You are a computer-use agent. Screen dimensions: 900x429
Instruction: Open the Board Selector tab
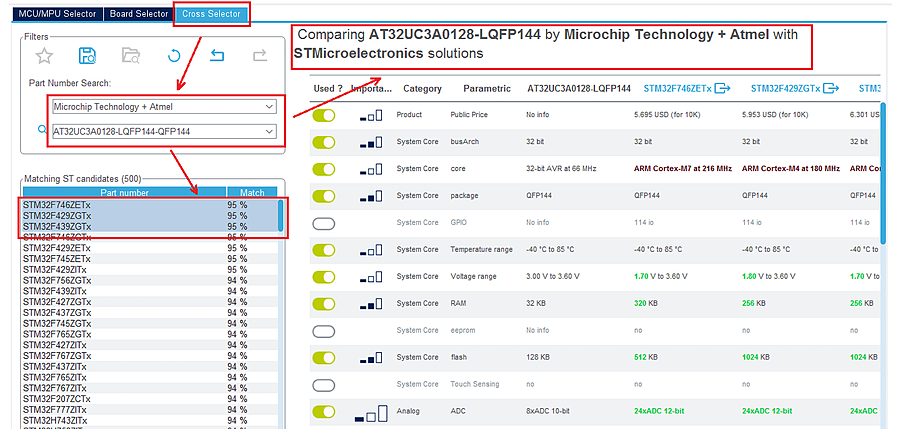tap(139, 14)
